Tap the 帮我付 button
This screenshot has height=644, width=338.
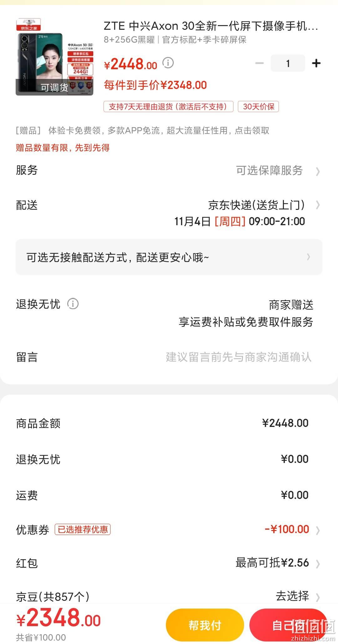pos(205,625)
